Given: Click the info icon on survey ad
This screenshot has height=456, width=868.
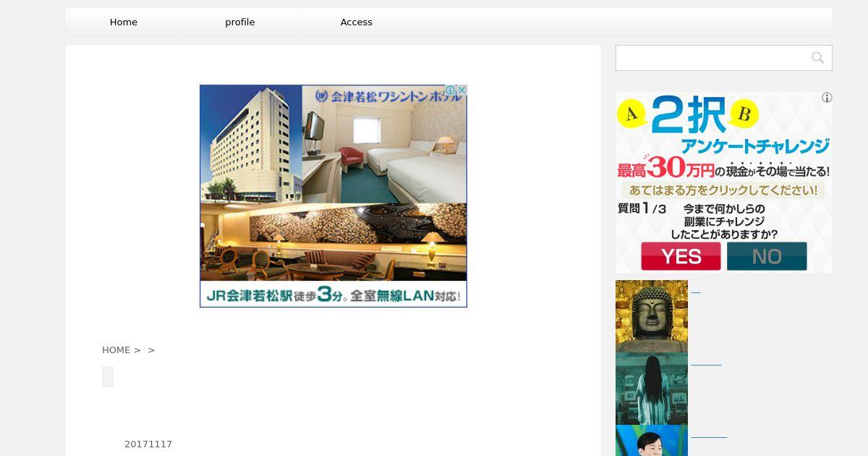Looking at the screenshot, I should [x=827, y=98].
